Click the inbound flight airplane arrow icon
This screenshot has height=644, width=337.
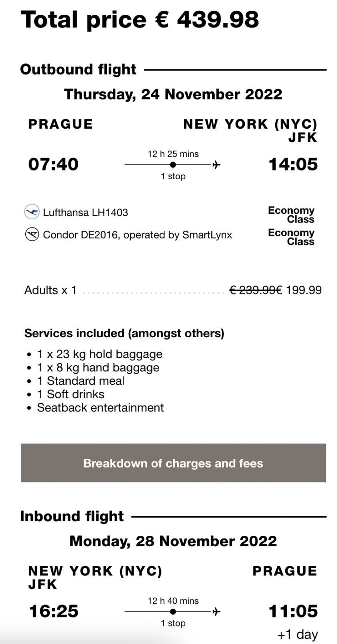pos(216,612)
